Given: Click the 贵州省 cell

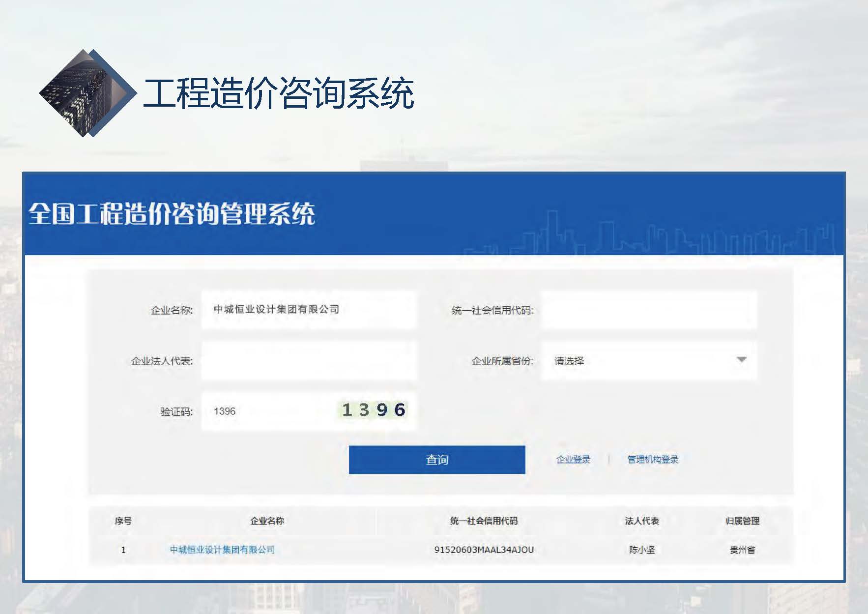Looking at the screenshot, I should pos(742,550).
